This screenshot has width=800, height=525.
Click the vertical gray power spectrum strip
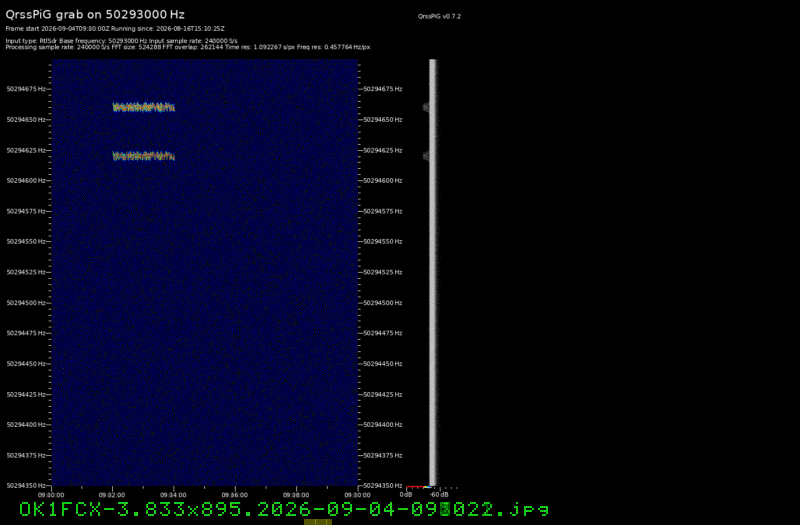(433, 272)
